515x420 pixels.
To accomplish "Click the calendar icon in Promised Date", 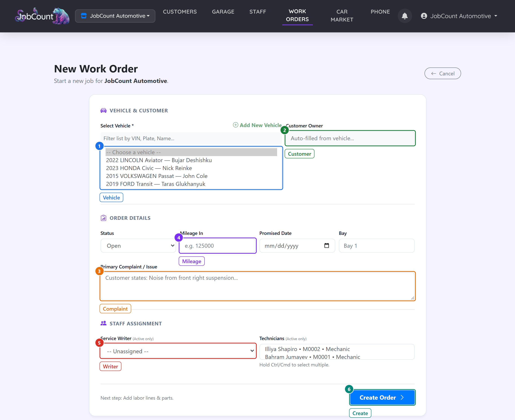I will pos(326,246).
